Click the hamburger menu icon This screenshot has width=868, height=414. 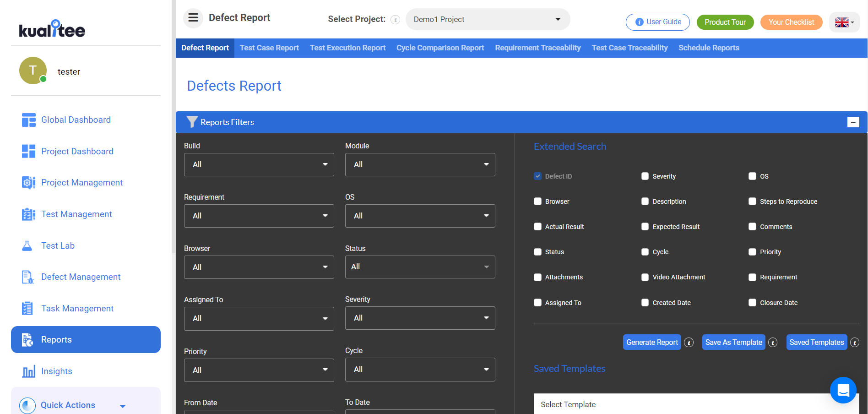click(193, 18)
